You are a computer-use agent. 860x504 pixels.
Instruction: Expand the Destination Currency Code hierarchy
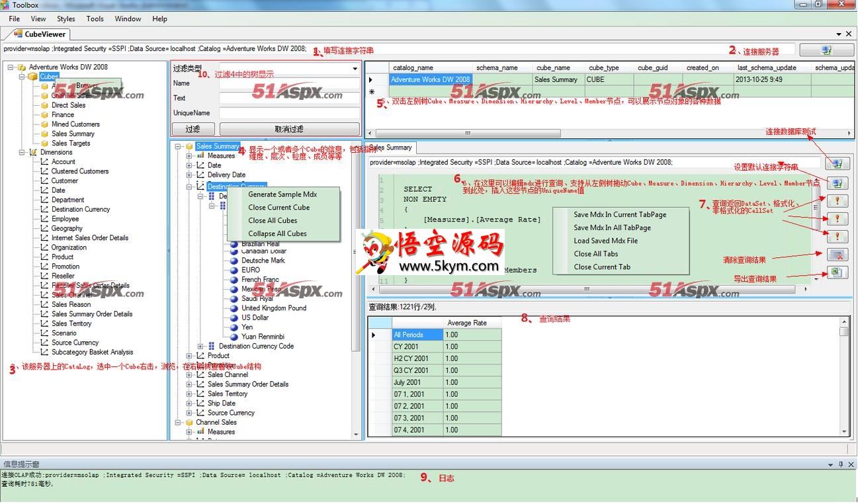pyautogui.click(x=200, y=346)
